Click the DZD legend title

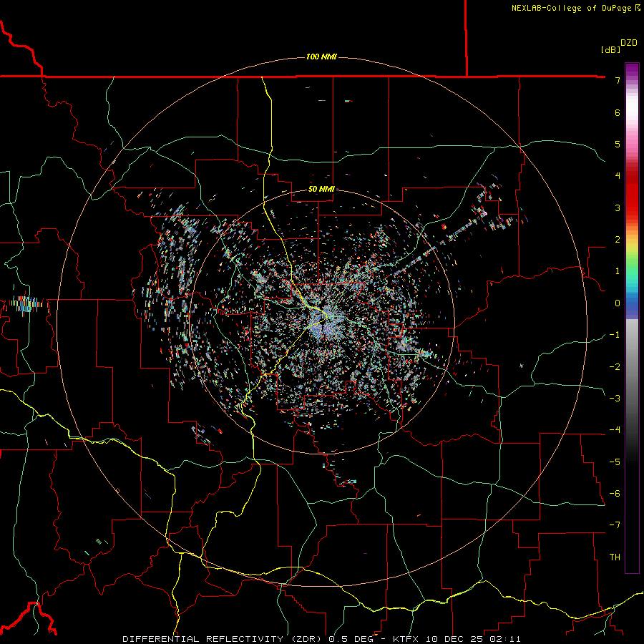click(629, 43)
